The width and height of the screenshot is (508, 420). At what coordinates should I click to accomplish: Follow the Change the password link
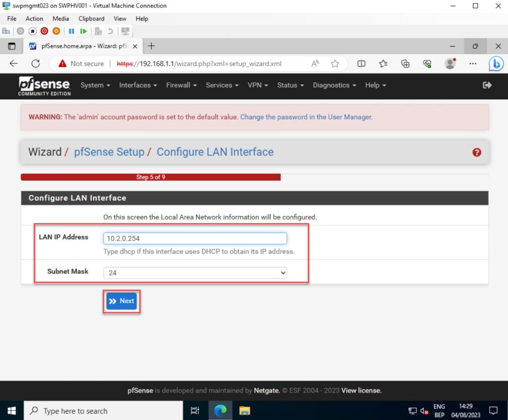point(306,117)
